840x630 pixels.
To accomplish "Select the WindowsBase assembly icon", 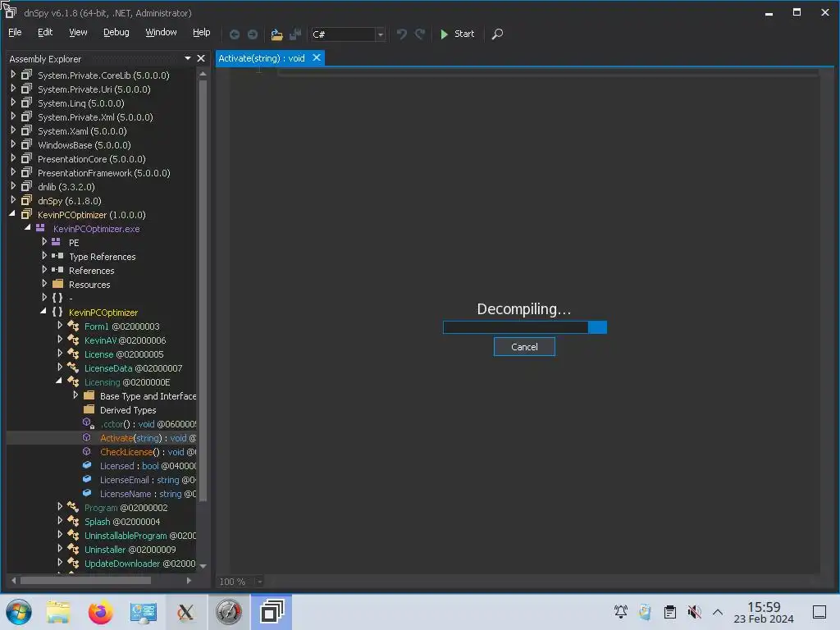I will pyautogui.click(x=26, y=144).
